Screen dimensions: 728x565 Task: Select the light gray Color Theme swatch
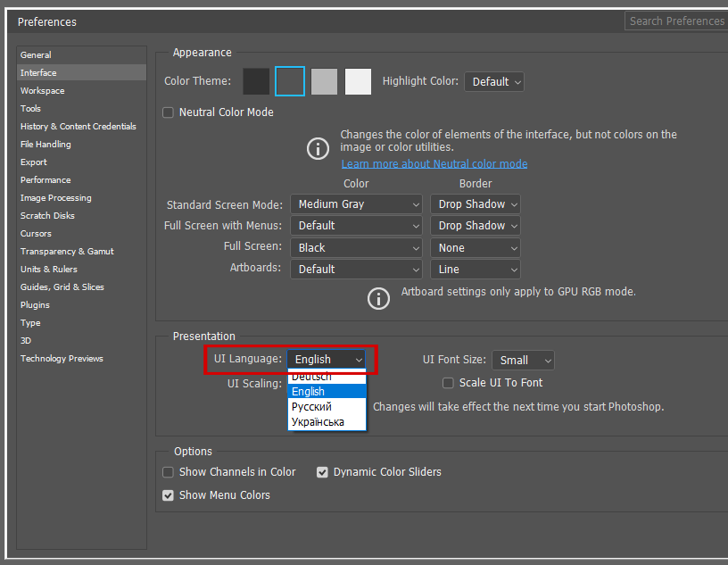(324, 81)
